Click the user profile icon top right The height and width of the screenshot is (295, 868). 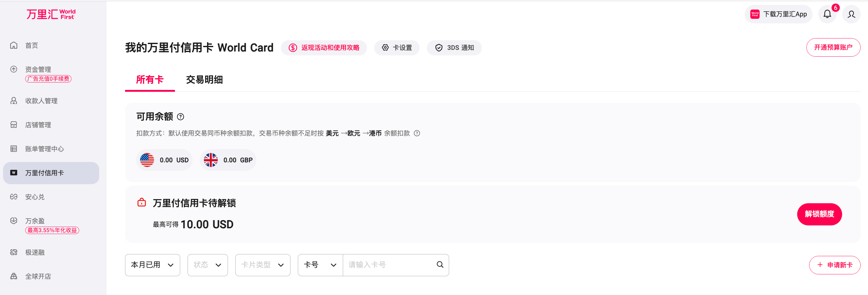point(851,14)
